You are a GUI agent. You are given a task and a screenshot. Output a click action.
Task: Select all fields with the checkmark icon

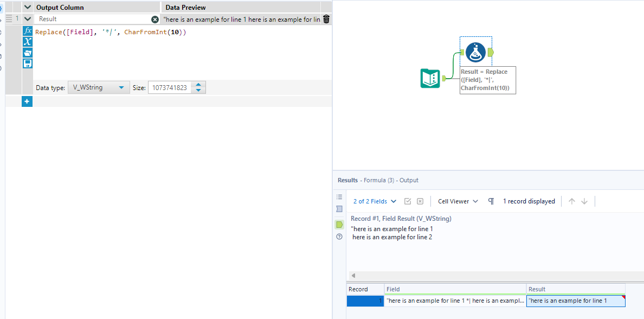coord(408,201)
